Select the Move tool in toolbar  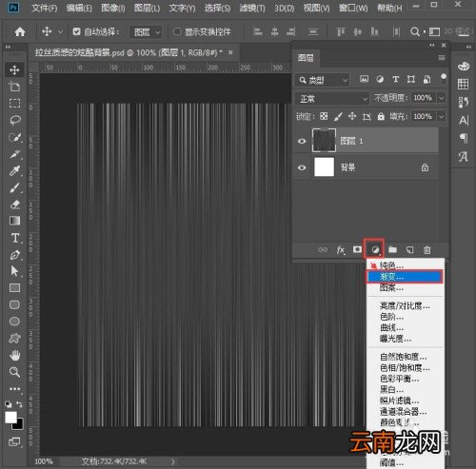tap(14, 69)
